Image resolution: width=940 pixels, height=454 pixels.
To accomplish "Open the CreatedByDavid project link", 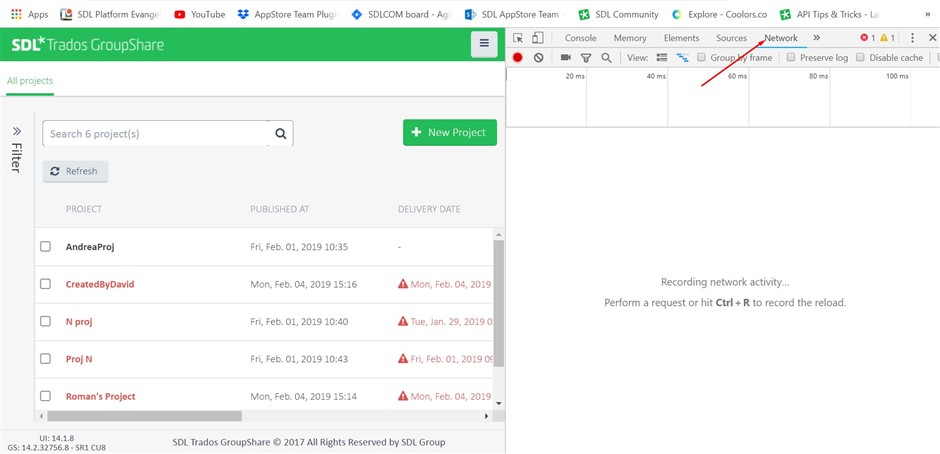I will tap(100, 284).
